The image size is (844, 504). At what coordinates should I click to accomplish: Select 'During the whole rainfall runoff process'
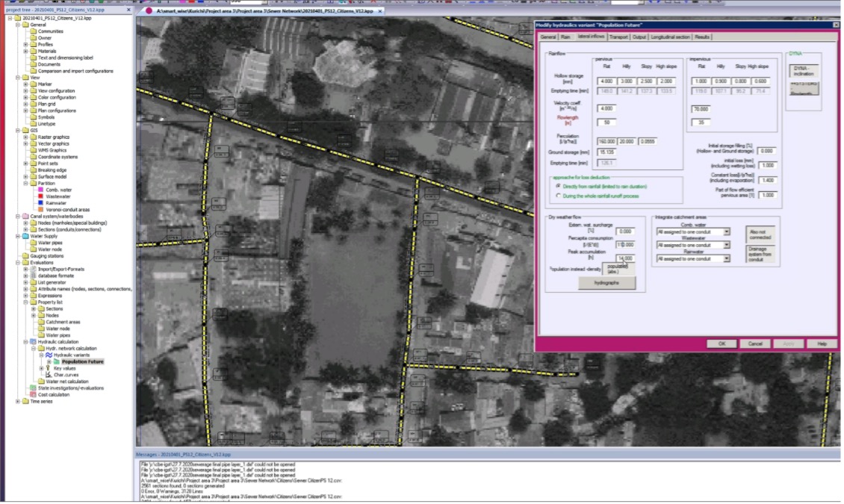[x=558, y=196]
